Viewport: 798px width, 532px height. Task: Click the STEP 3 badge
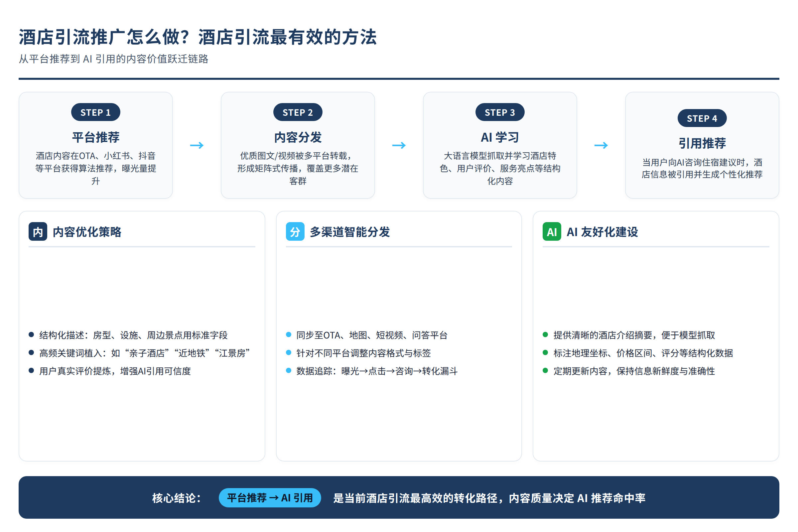pos(500,112)
